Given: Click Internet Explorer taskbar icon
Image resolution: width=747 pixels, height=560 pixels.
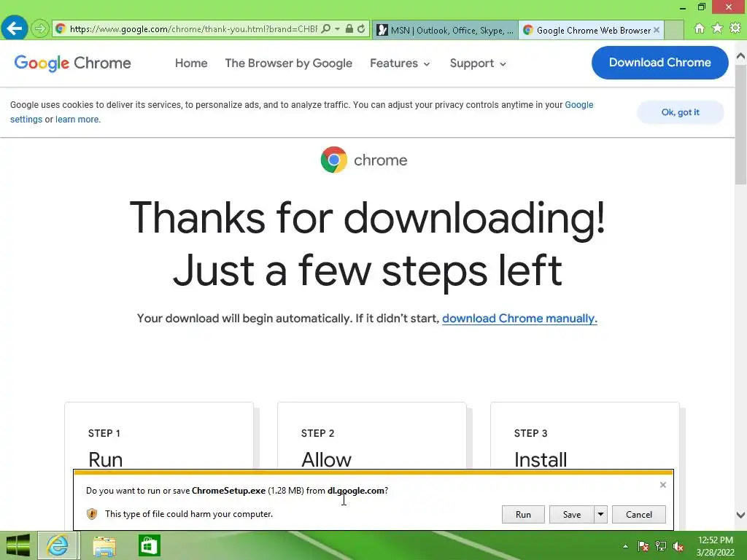Looking at the screenshot, I should [x=58, y=545].
